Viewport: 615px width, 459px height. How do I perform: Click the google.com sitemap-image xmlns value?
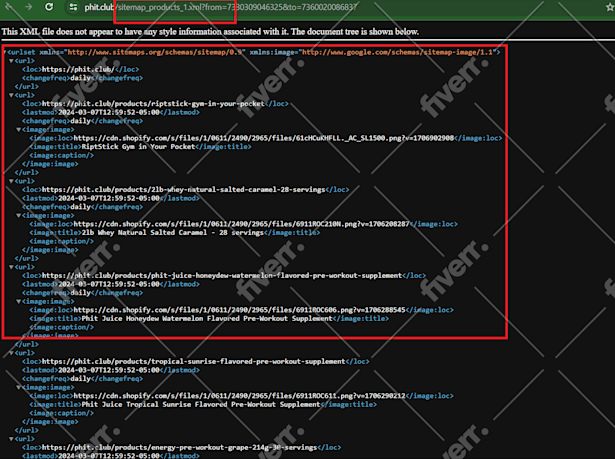click(397, 52)
